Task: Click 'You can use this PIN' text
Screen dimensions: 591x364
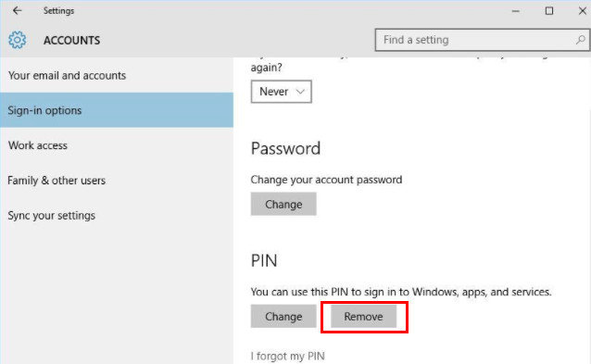Action: coord(401,292)
